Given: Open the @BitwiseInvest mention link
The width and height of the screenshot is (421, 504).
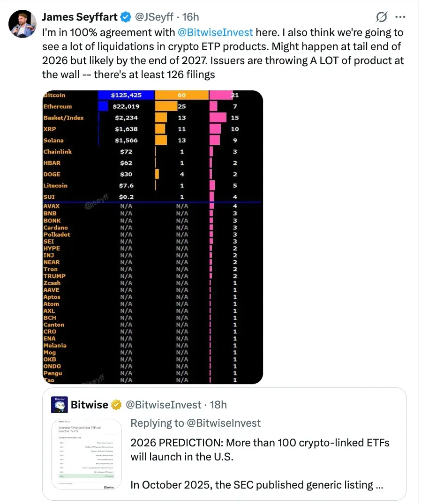Looking at the screenshot, I should [216, 32].
